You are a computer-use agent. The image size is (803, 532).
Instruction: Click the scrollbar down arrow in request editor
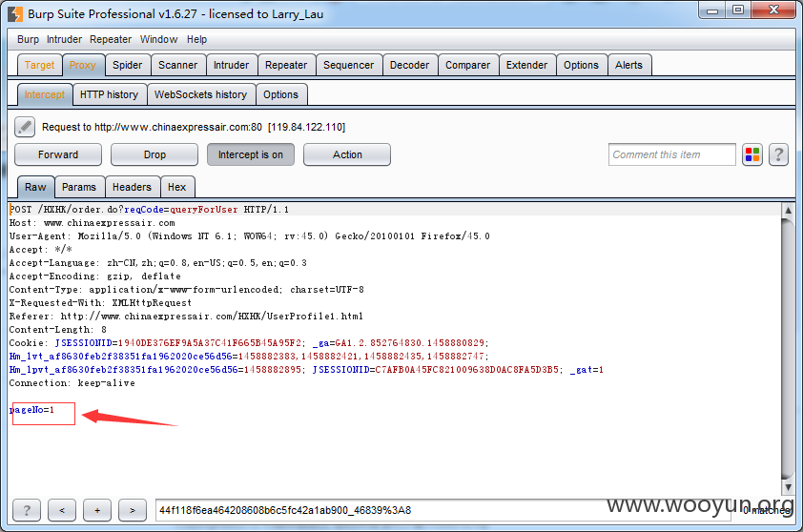coord(788,487)
